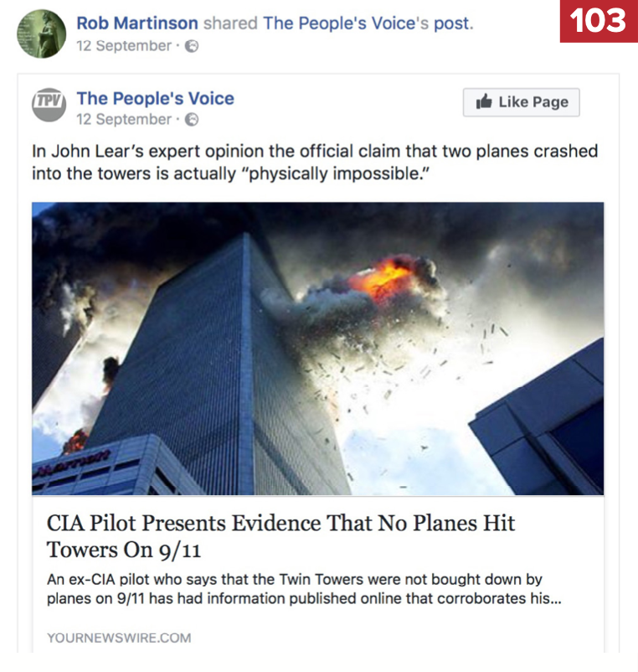This screenshot has height=672, width=638.
Task: Open Rob Martinson profile link
Action: pyautogui.click(x=137, y=23)
